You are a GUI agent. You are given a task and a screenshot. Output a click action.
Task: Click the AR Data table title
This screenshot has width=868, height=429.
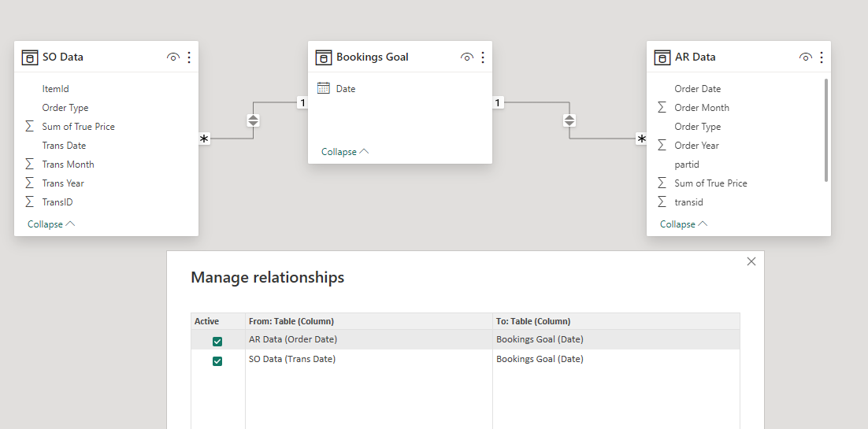tap(695, 57)
